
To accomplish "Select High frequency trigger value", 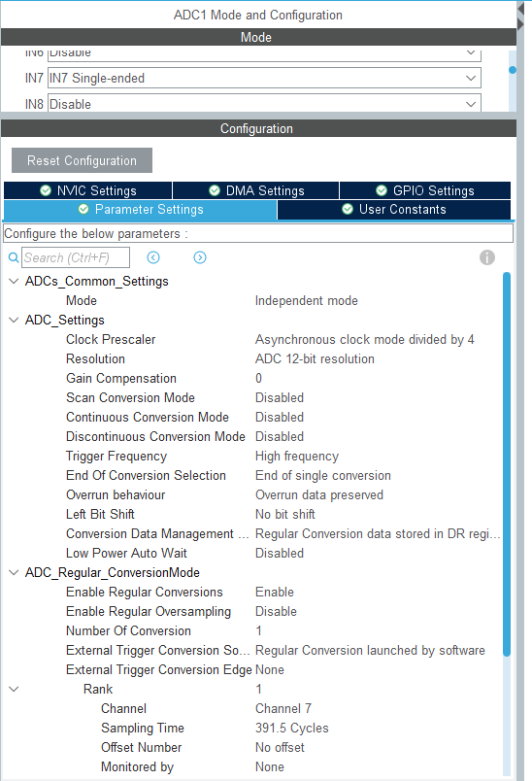I will tap(297, 457).
